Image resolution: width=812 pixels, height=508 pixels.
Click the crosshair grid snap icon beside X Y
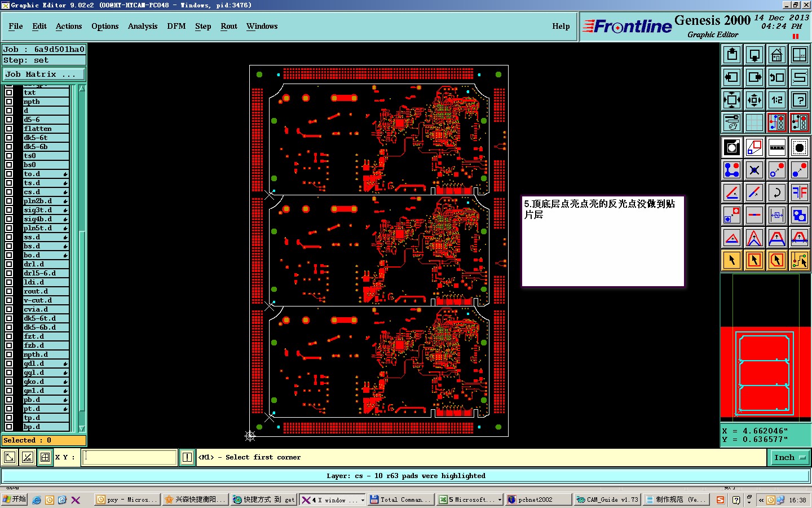pyautogui.click(x=45, y=457)
